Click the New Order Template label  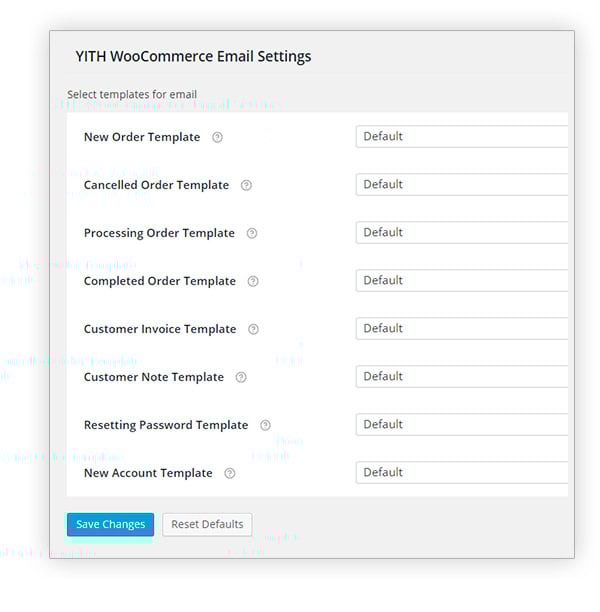coord(142,138)
